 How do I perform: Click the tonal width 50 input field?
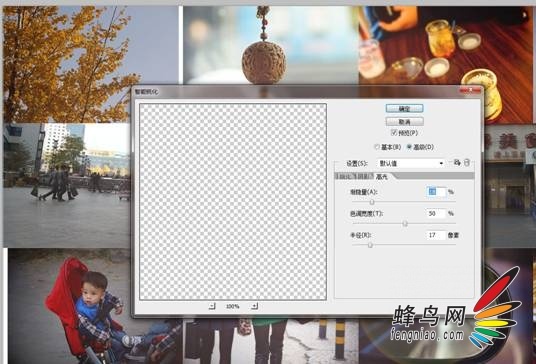[x=436, y=213]
